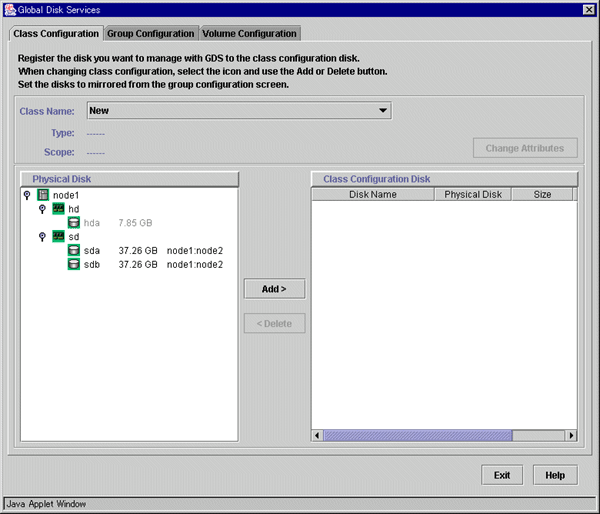The height and width of the screenshot is (514, 600).
Task: Collapse the sd tree branch
Action: [42, 237]
